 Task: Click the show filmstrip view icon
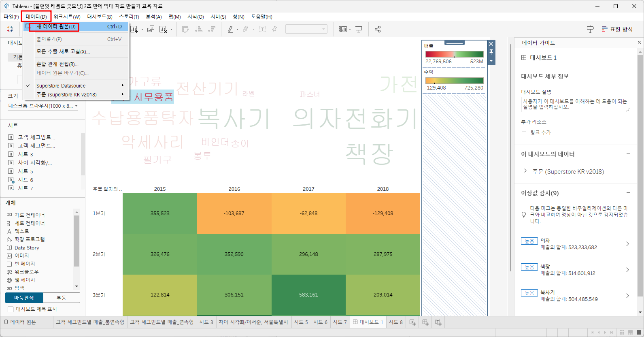(x=631, y=333)
